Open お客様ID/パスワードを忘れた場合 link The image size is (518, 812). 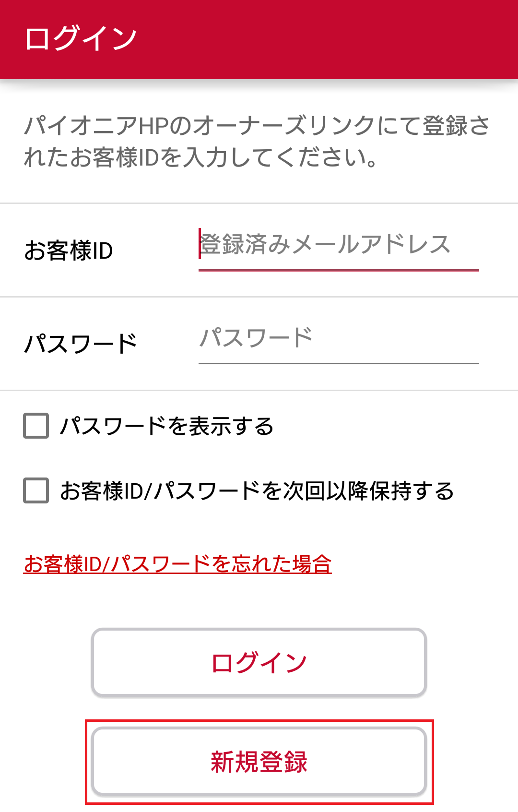point(177,564)
